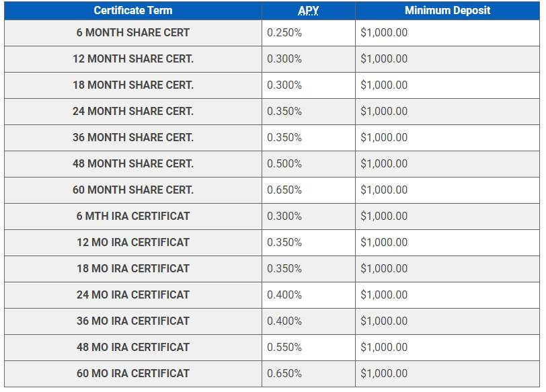Image resolution: width=546 pixels, height=392 pixels.
Task: Select the 24 MONTH SHARE CERT. row label
Action: click(x=133, y=111)
